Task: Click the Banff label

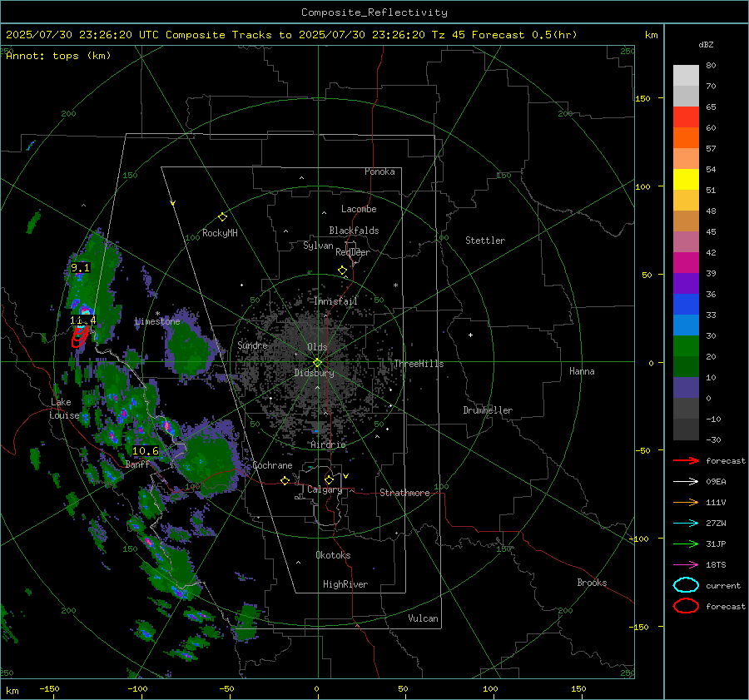Action: tap(137, 464)
